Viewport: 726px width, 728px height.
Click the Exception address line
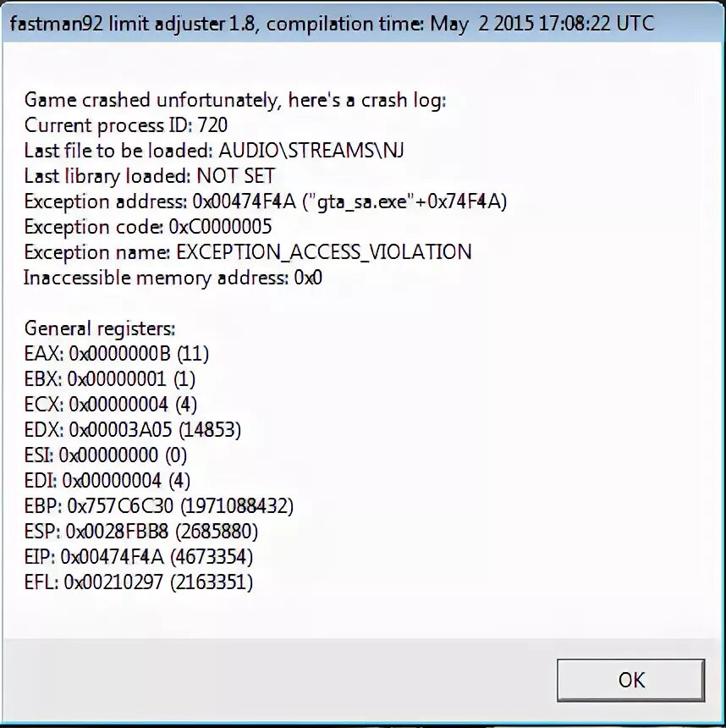point(266,202)
